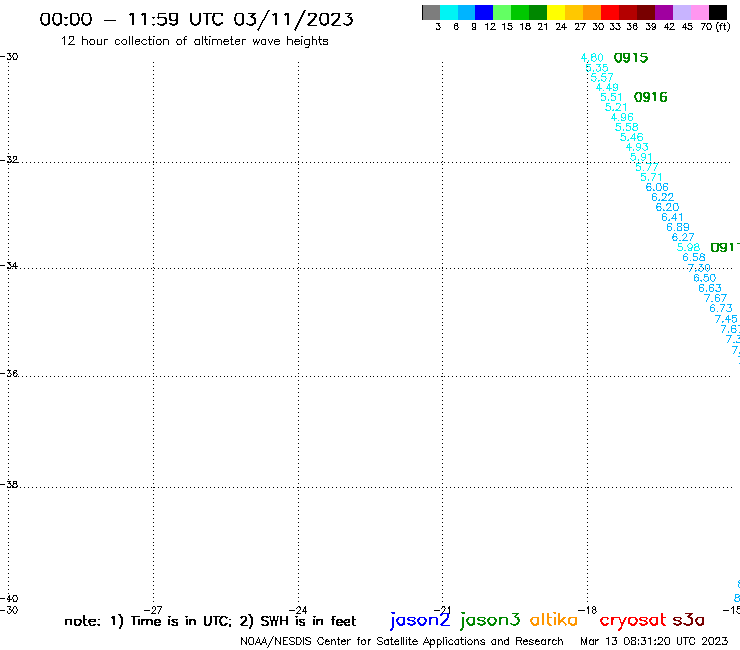Click the timestamp 'Mar 13 08:31:20 UTC 2023'
740x650 pixels.
[654, 641]
